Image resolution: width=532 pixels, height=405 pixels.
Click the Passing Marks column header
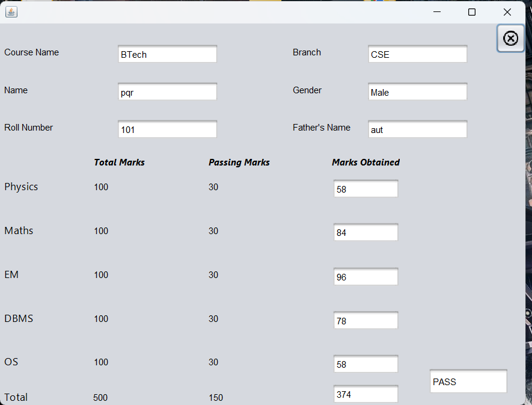pos(239,162)
